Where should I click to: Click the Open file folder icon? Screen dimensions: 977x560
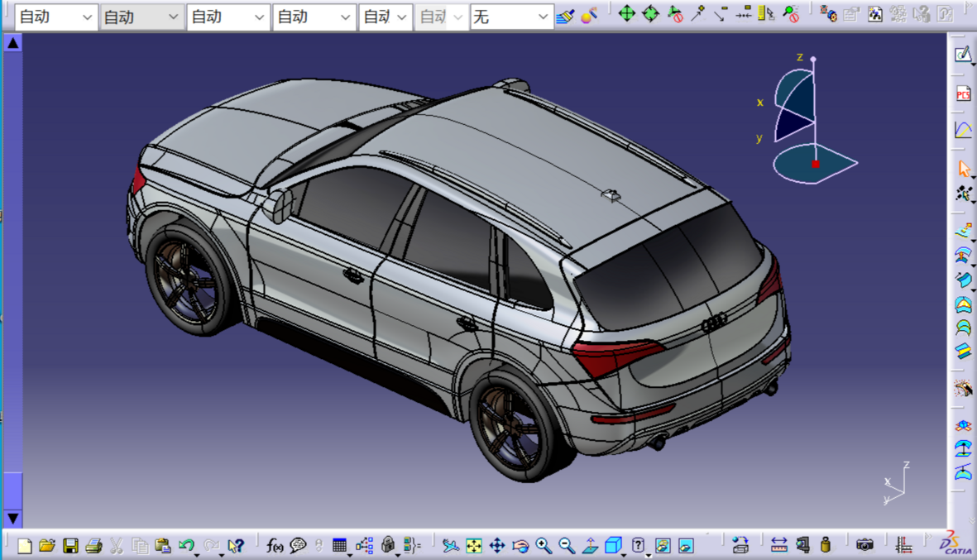47,545
